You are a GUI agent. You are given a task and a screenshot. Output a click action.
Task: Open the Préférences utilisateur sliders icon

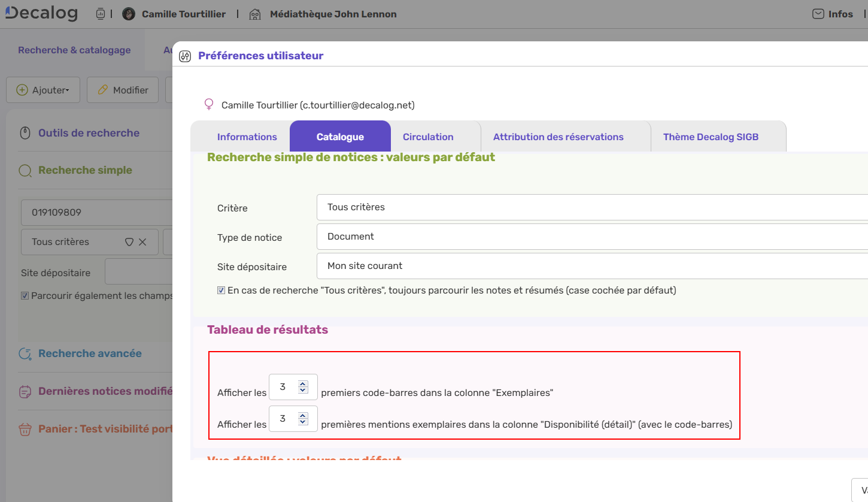pyautogui.click(x=185, y=56)
